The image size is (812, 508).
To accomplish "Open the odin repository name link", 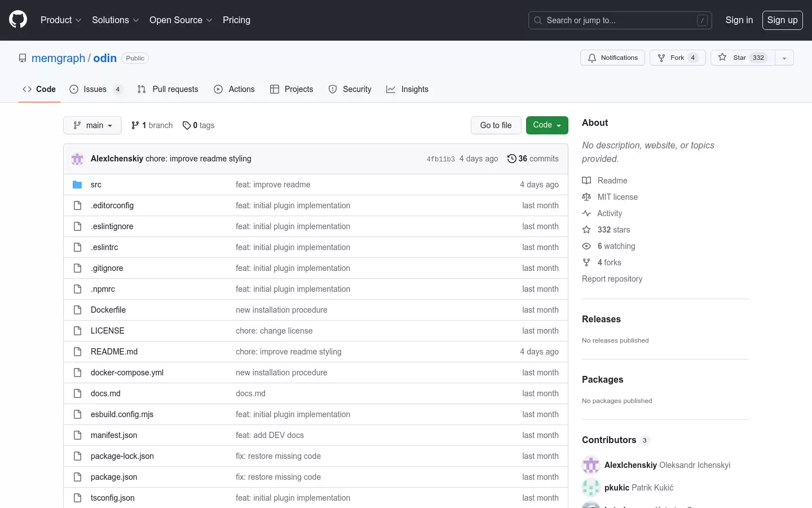I will pyautogui.click(x=105, y=58).
